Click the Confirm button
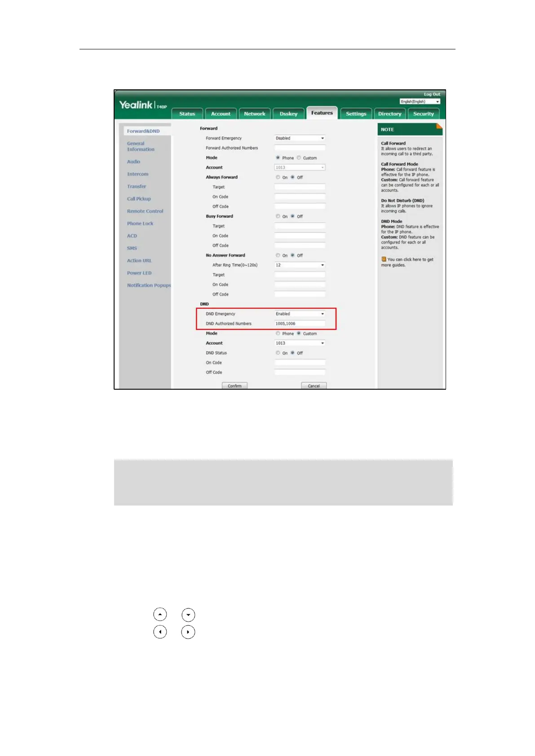This screenshot has height=756, width=535. (x=234, y=386)
